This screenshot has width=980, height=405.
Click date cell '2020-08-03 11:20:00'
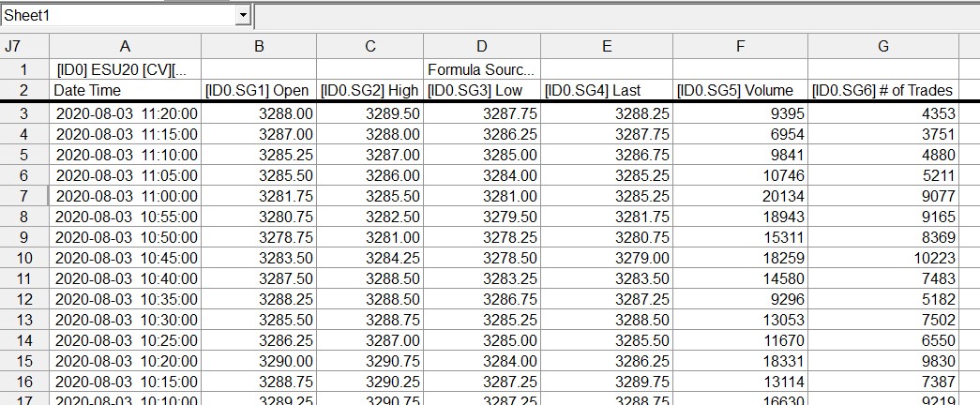coord(125,113)
